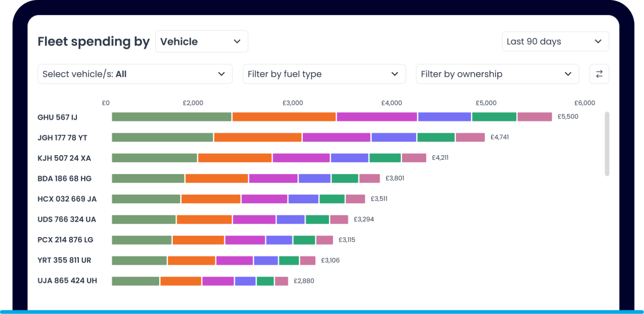644x314 pixels.
Task: Click the GHU 567 IJ vehicle label
Action: tap(57, 117)
